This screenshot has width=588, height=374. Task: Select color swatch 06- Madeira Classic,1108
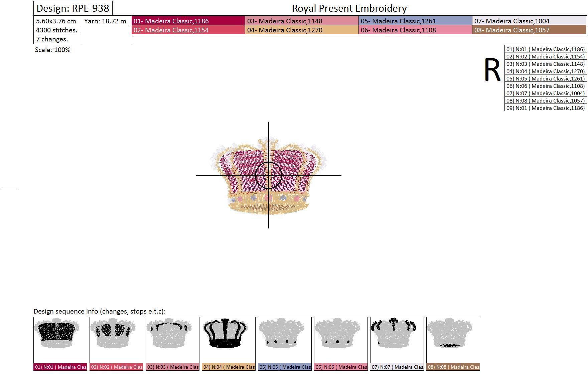pyautogui.click(x=415, y=30)
